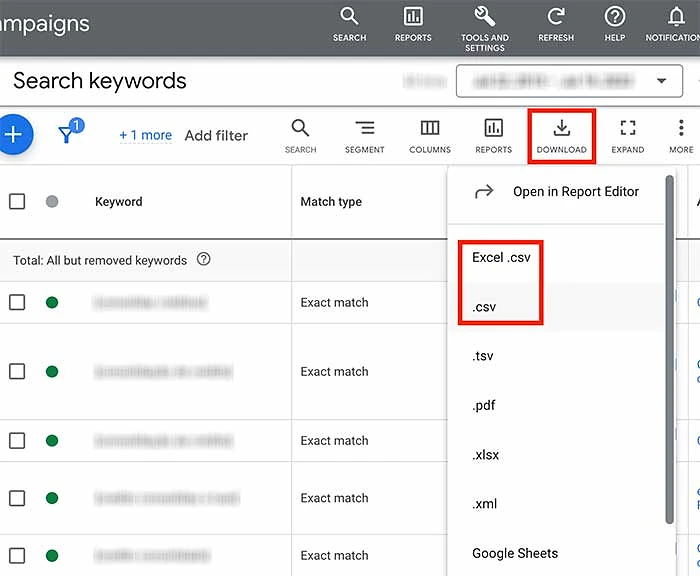Open the top bar Search tool

pos(349,25)
